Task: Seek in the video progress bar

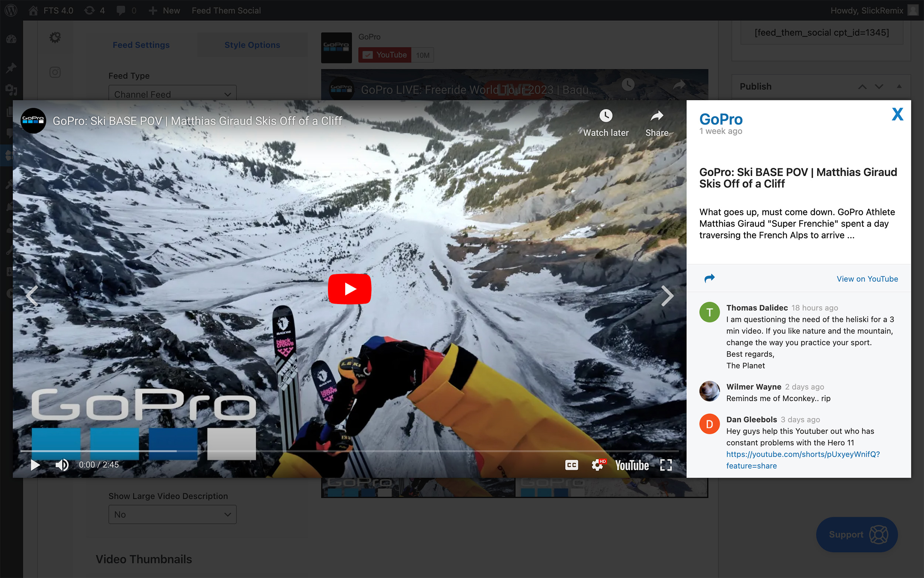Action: pos(350,451)
